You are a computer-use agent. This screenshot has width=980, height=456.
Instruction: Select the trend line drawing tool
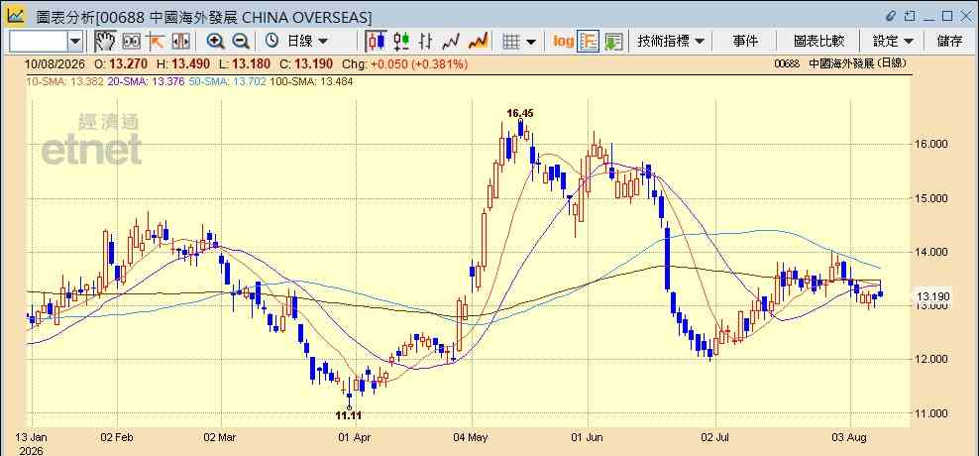click(155, 42)
